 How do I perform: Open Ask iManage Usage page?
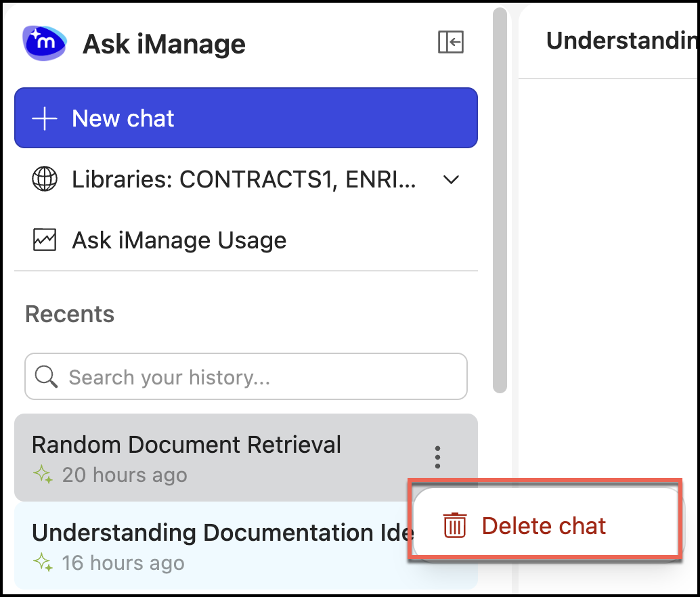(x=179, y=240)
